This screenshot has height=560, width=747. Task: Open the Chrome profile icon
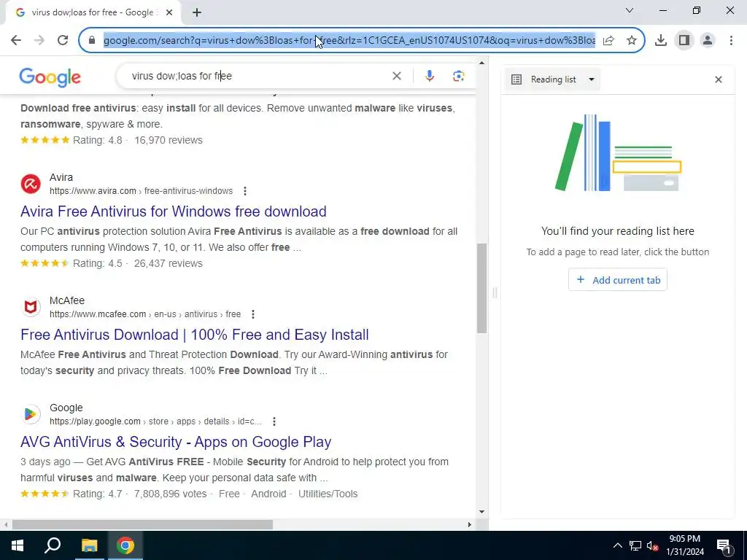[708, 41]
